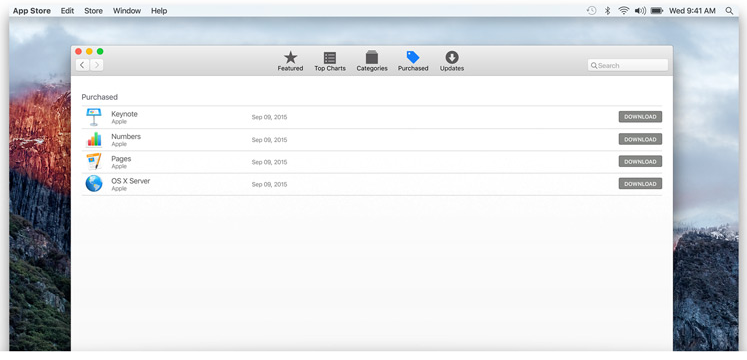Open the Store menu
The height and width of the screenshot is (360, 747).
(93, 10)
